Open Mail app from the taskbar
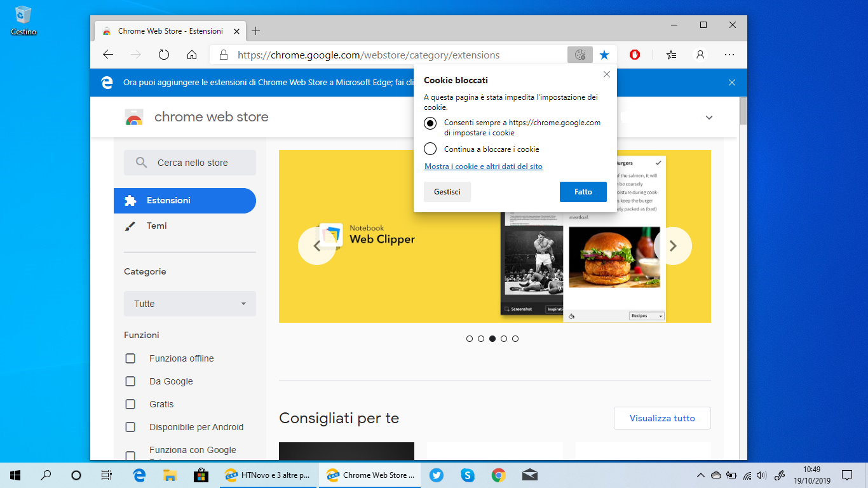Image resolution: width=868 pixels, height=488 pixels. [x=529, y=475]
